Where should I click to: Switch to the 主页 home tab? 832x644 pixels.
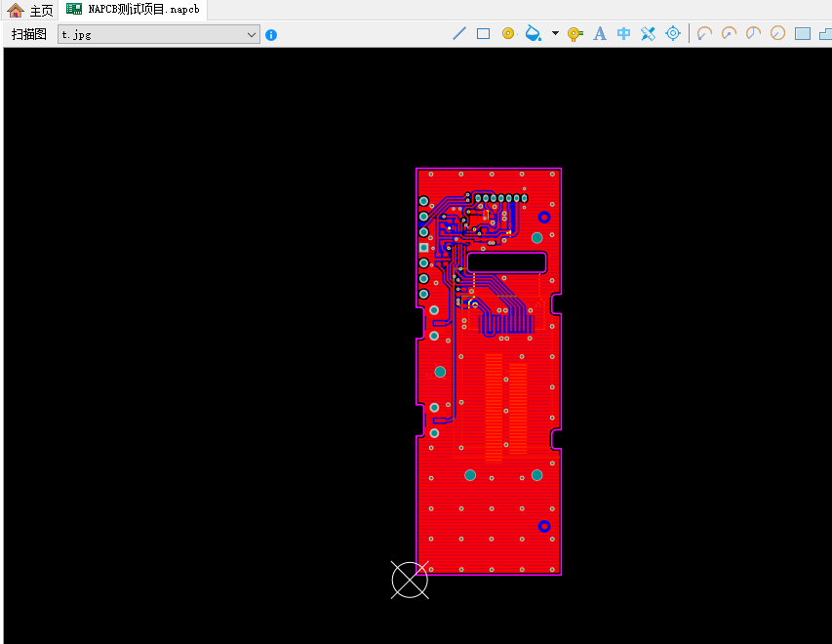(31, 10)
